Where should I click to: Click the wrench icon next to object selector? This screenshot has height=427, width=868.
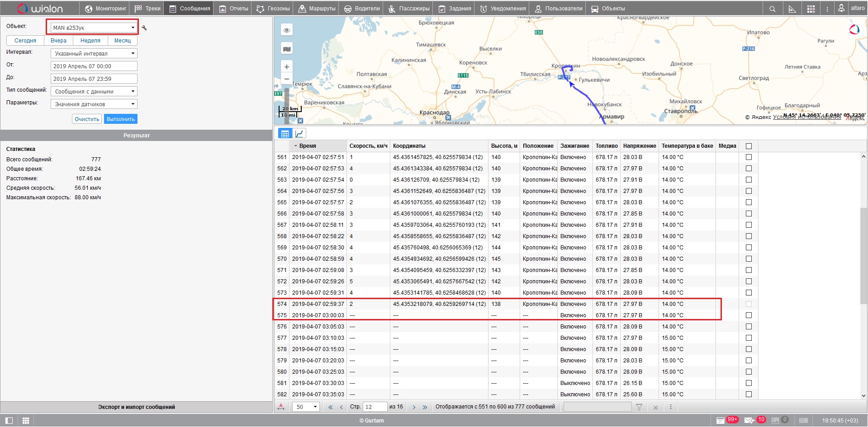[144, 28]
